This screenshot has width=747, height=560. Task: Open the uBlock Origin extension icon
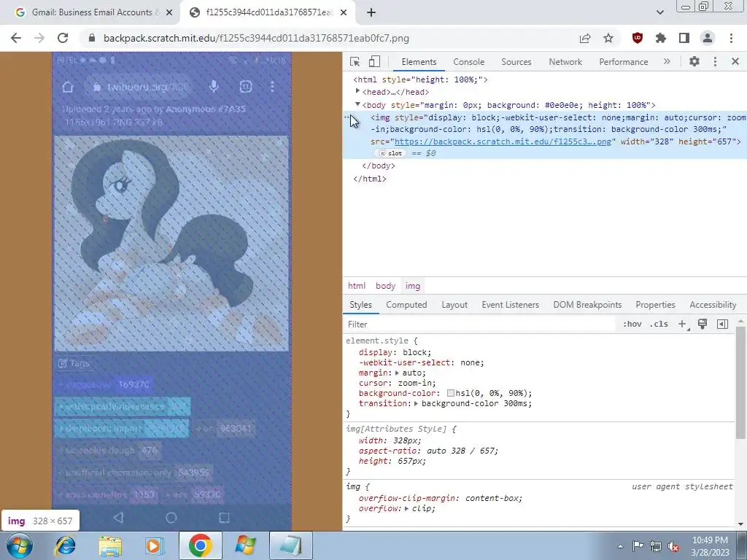click(x=637, y=38)
